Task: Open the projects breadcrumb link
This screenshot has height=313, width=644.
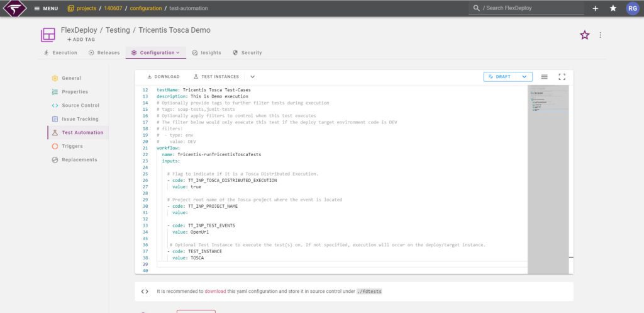Action: point(86,8)
